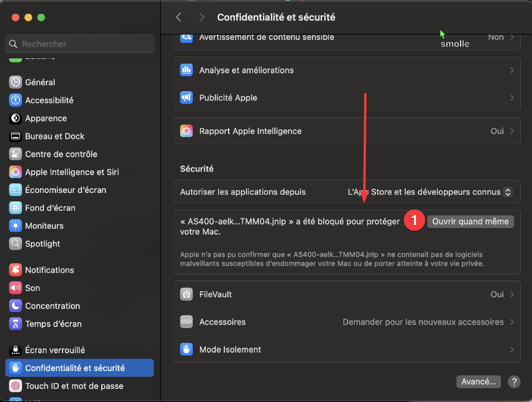532x402 pixels.
Task: Click the Touch ID fingerprint icon
Action: coord(15,386)
